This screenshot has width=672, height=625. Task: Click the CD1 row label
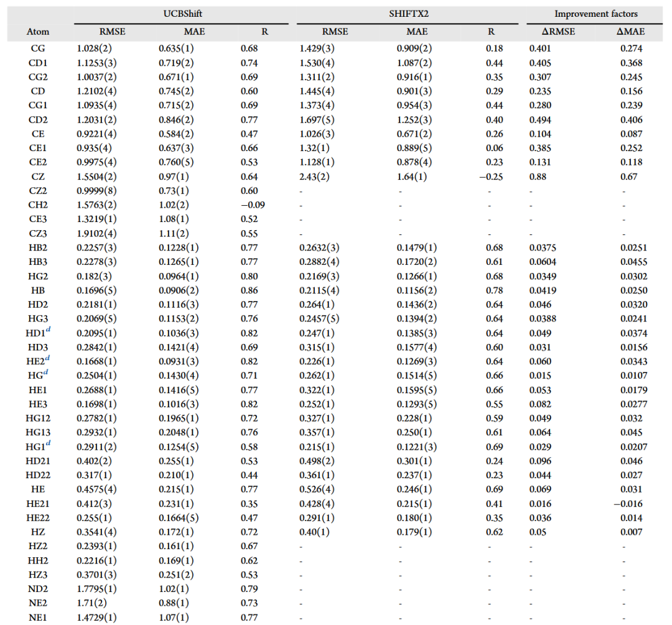(x=38, y=63)
